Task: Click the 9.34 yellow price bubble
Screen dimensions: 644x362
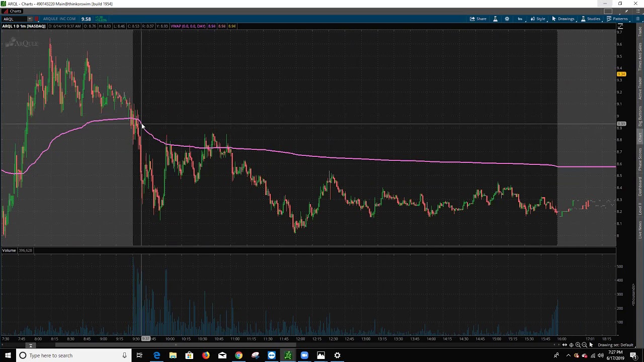Action: coord(621,74)
